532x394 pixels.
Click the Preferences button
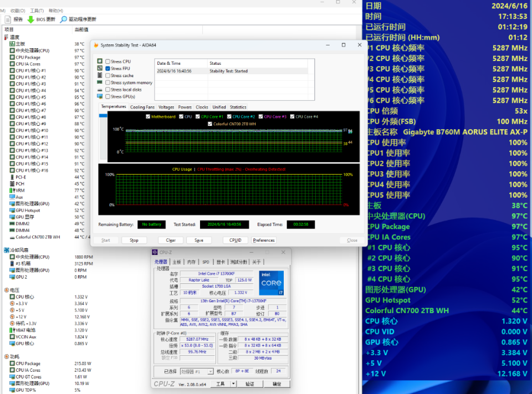pos(264,241)
